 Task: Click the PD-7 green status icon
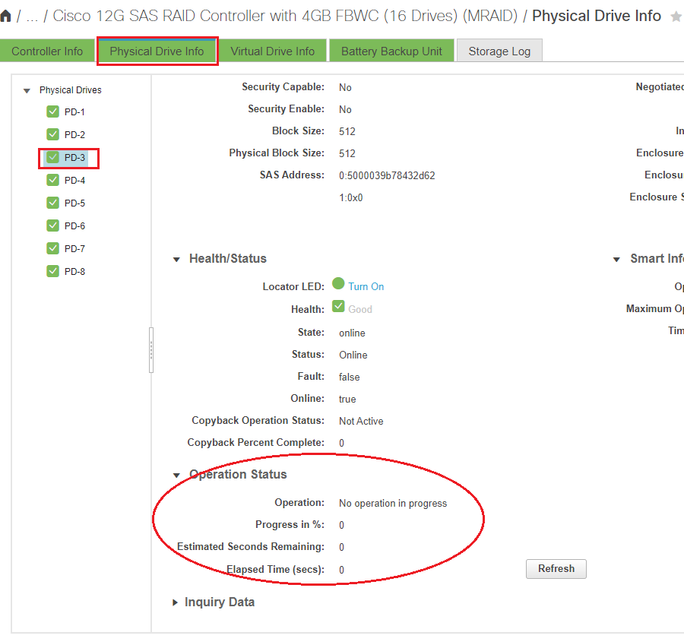(53, 248)
